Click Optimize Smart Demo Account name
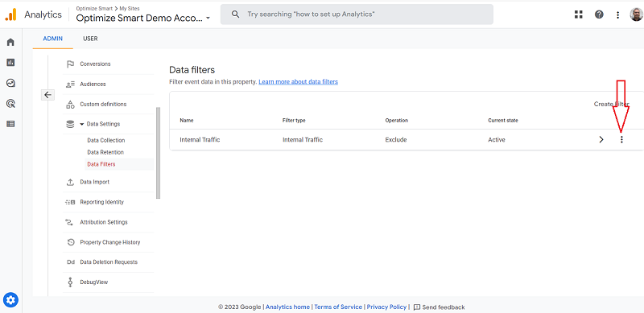The width and height of the screenshot is (644, 313). coord(139,18)
